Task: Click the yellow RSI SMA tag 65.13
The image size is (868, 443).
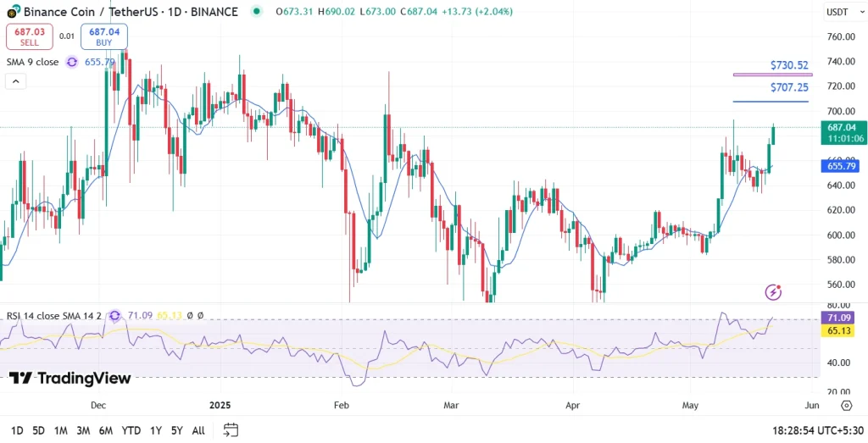Action: 838,330
